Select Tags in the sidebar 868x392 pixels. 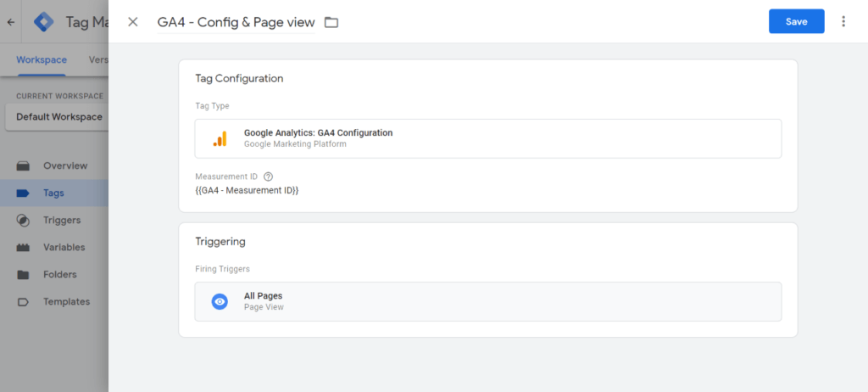coord(54,193)
